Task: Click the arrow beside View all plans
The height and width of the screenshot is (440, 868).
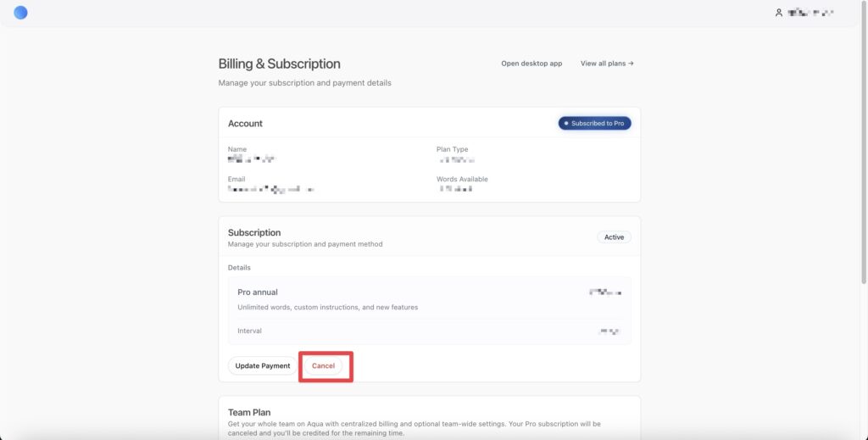Action: pyautogui.click(x=632, y=64)
